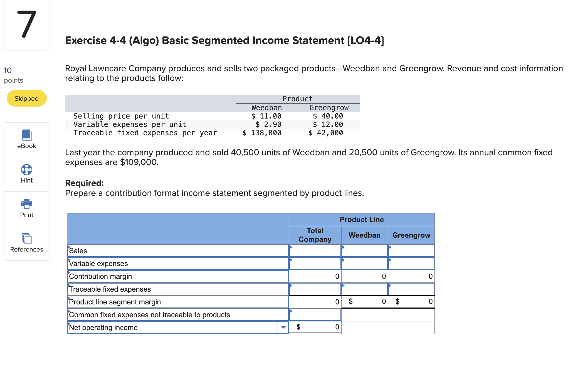588x379 pixels.
Task: Click the Greengrow column header
Action: (411, 235)
